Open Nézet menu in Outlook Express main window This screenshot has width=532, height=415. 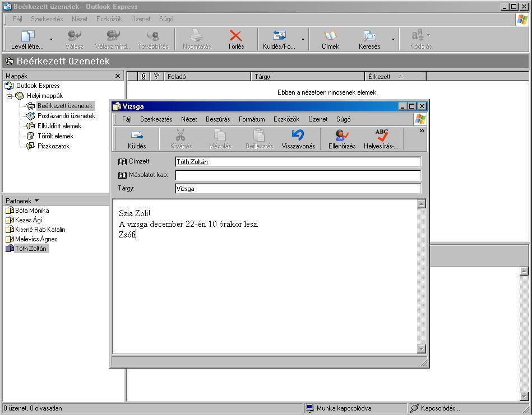coord(80,19)
